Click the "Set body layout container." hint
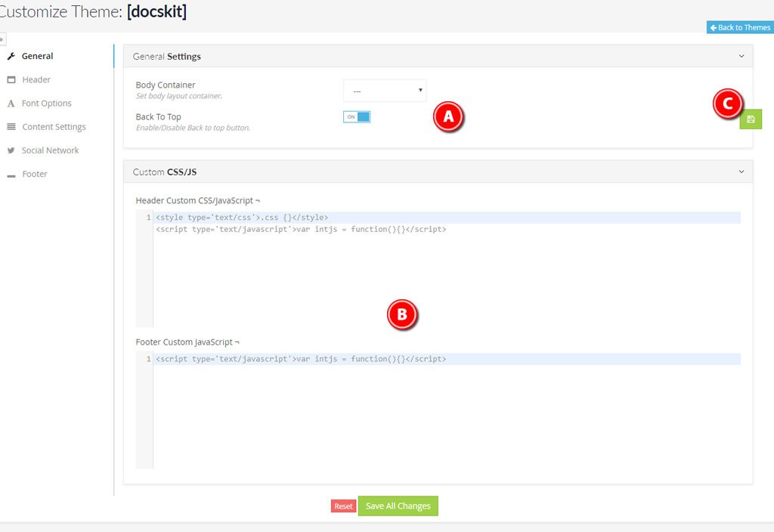The image size is (774, 532). [178, 96]
